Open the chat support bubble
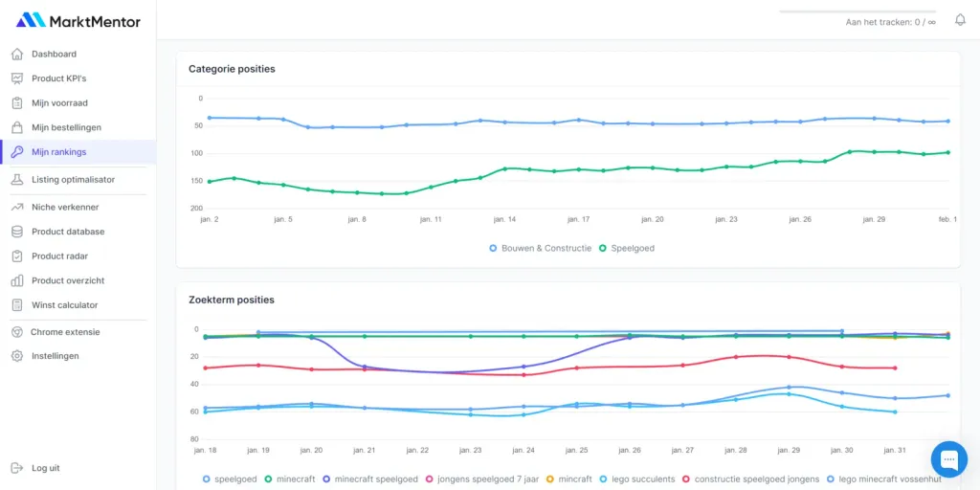This screenshot has width=980, height=490. [948, 459]
